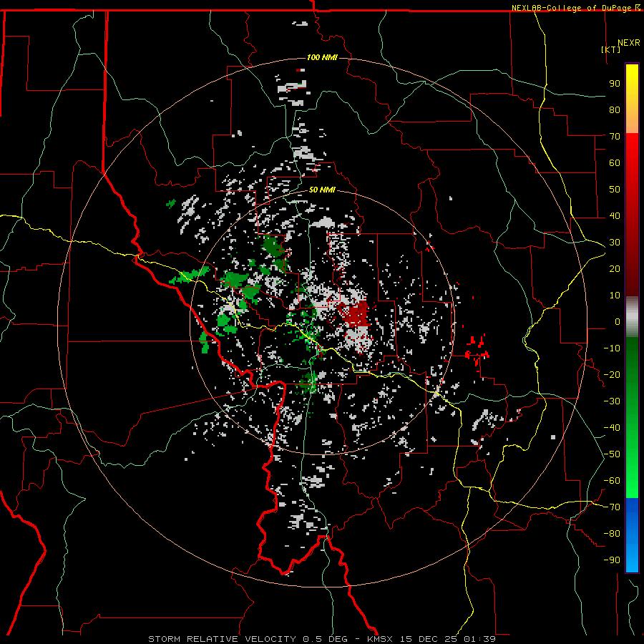Click the -80 value on the velocity scale
Image resolution: width=644 pixels, height=644 pixels.
pos(612,534)
